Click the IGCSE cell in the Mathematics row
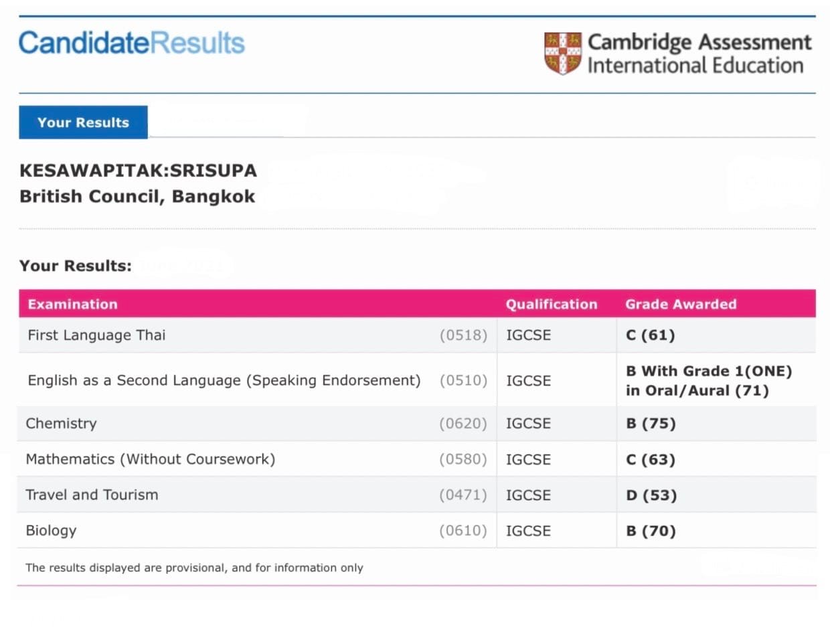830x644 pixels. pyautogui.click(x=528, y=459)
